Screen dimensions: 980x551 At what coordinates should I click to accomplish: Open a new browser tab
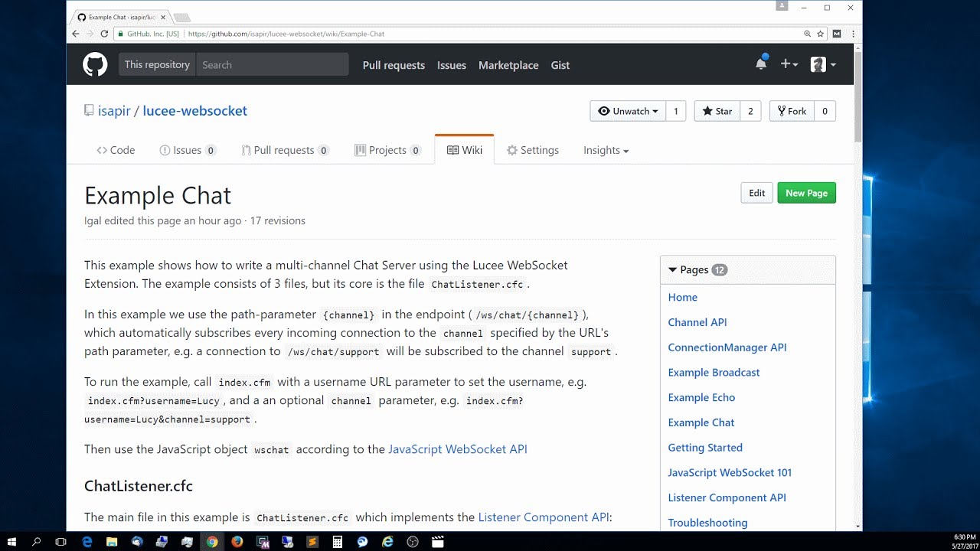click(181, 17)
